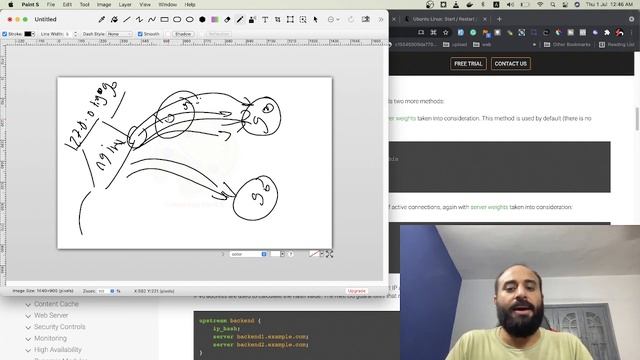Select the rectangle shape tool
Viewport: 640px width, 360px height.
coord(164,19)
